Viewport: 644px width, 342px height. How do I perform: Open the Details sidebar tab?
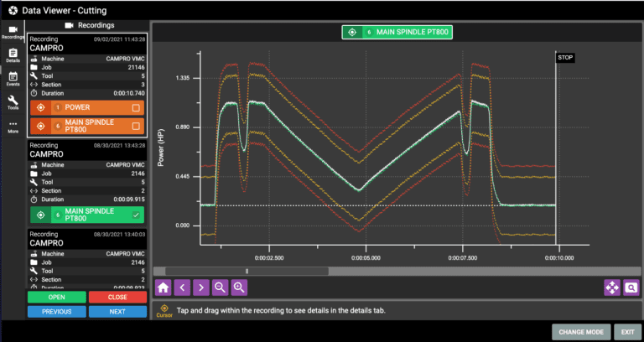pos(13,55)
